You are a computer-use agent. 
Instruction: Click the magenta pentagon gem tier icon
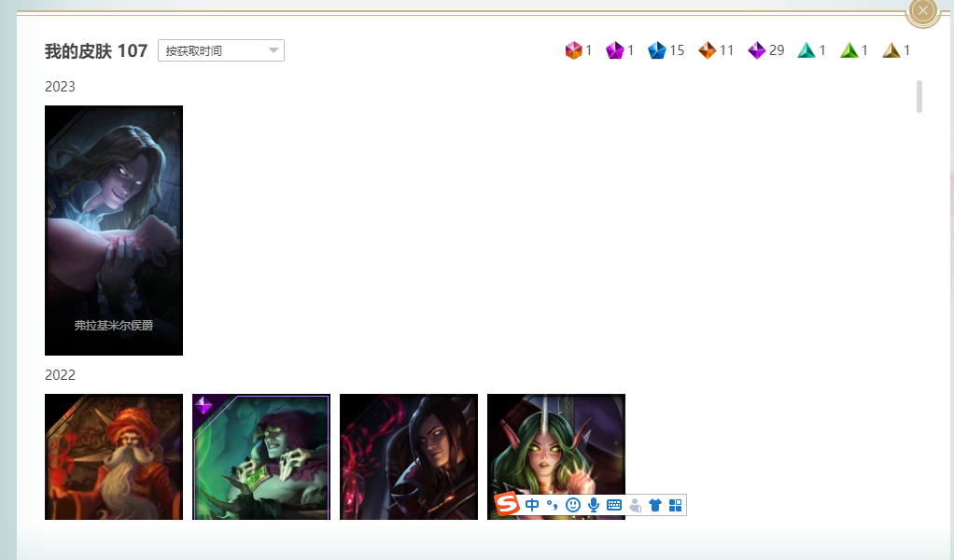(x=615, y=50)
